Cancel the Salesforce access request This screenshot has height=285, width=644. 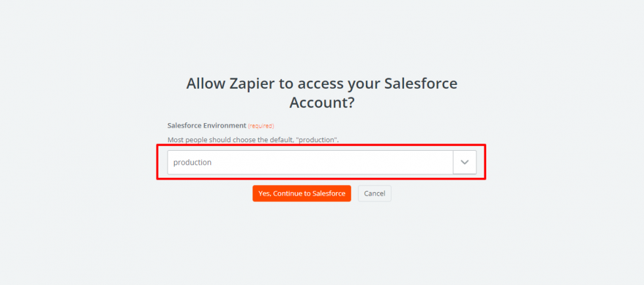point(375,194)
